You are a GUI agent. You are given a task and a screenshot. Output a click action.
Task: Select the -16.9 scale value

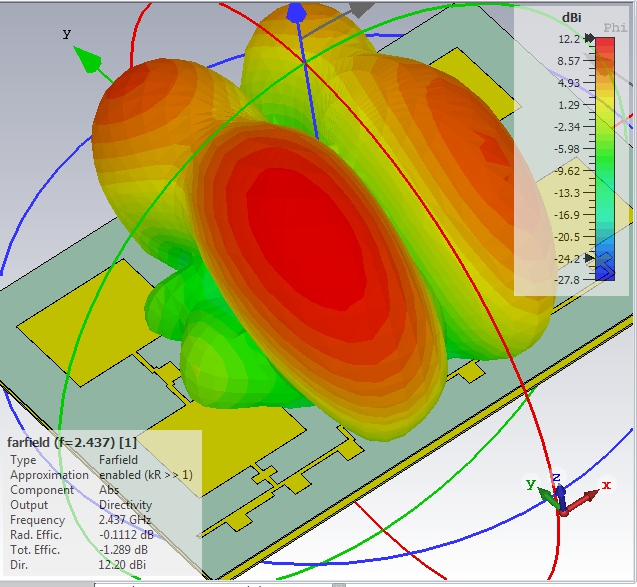coord(567,215)
